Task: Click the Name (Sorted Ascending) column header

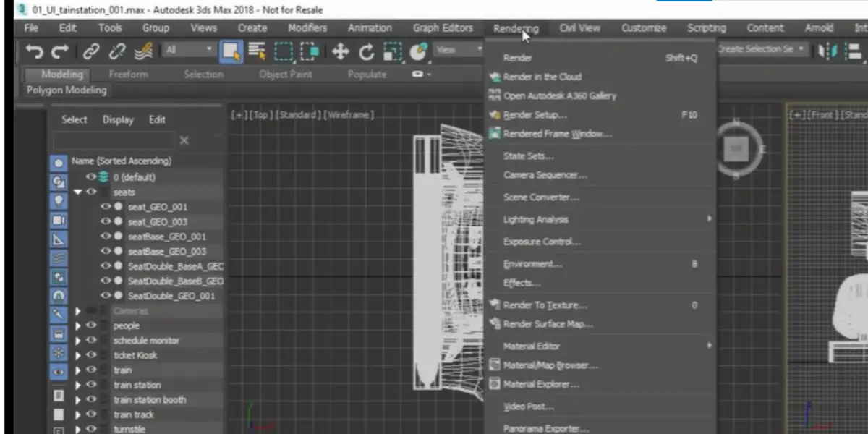Action: point(122,161)
